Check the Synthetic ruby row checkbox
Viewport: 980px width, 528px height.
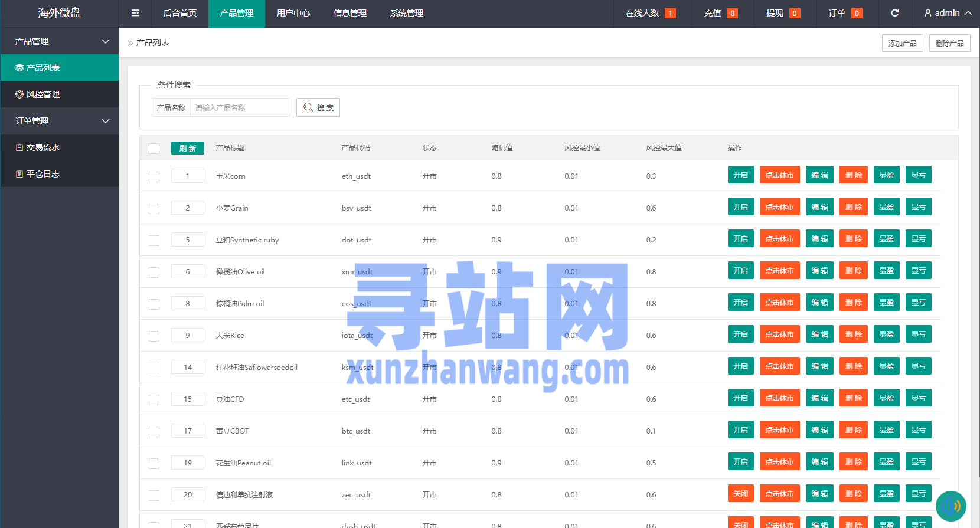point(154,241)
